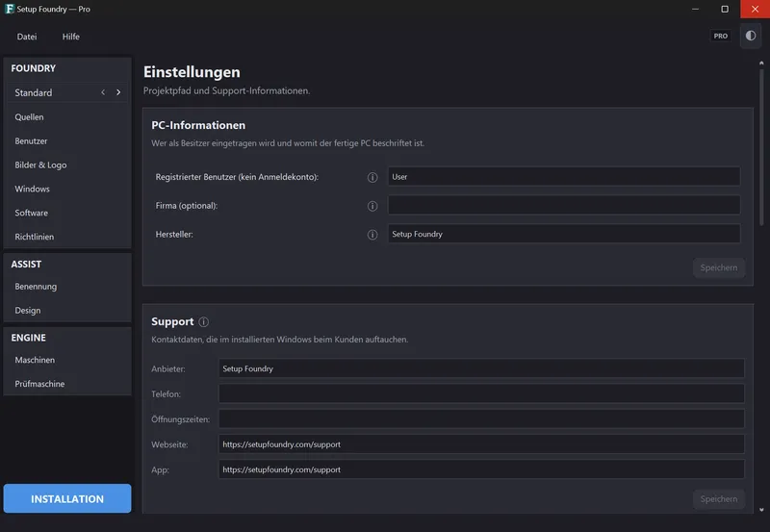The width and height of the screenshot is (770, 532).
Task: Click the Webseite URL input field
Action: point(481,444)
